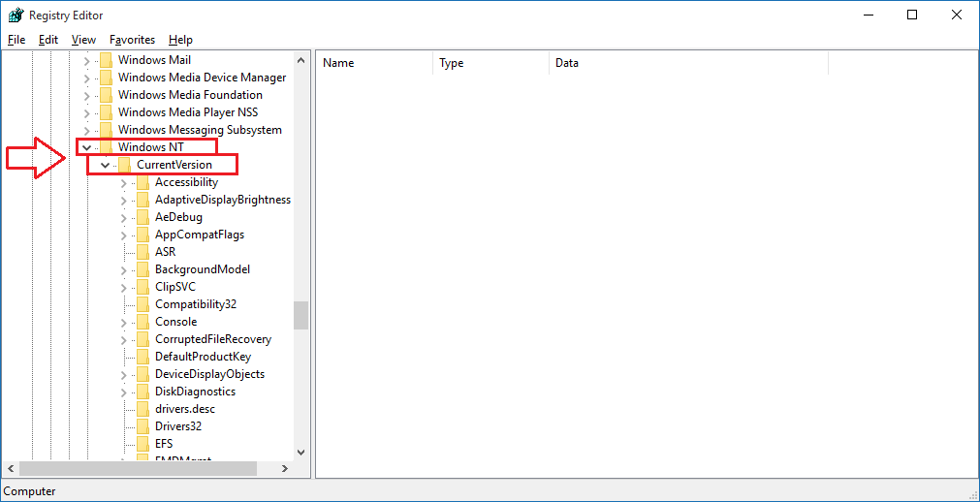This screenshot has width=980, height=502.
Task: Expand the DiskDiagnostics key
Action: click(124, 393)
